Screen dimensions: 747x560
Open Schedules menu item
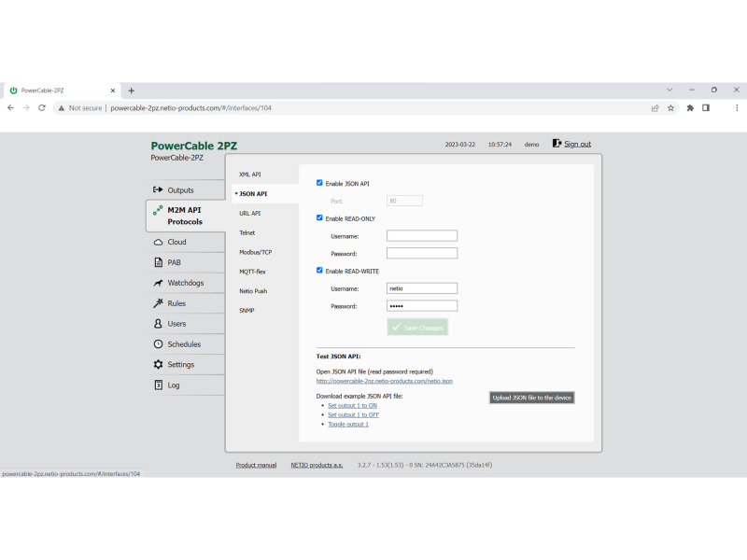click(186, 343)
